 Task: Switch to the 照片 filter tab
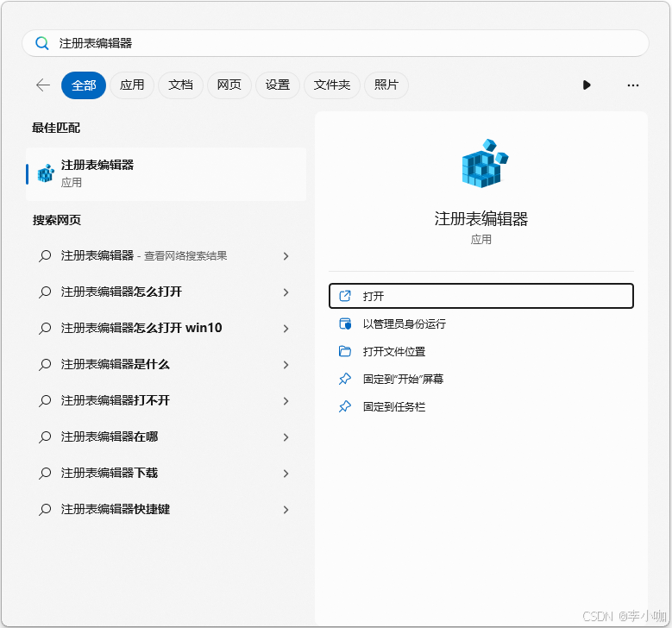[386, 85]
